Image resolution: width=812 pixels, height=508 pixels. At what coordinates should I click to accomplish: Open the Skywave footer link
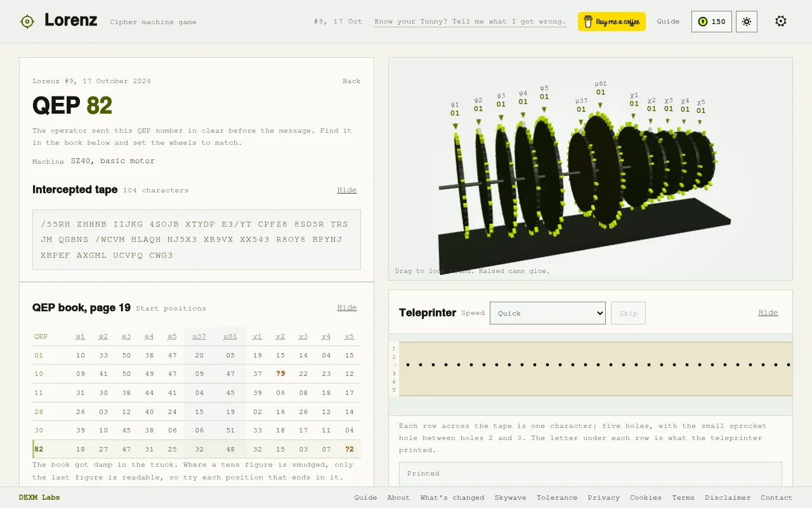511,497
